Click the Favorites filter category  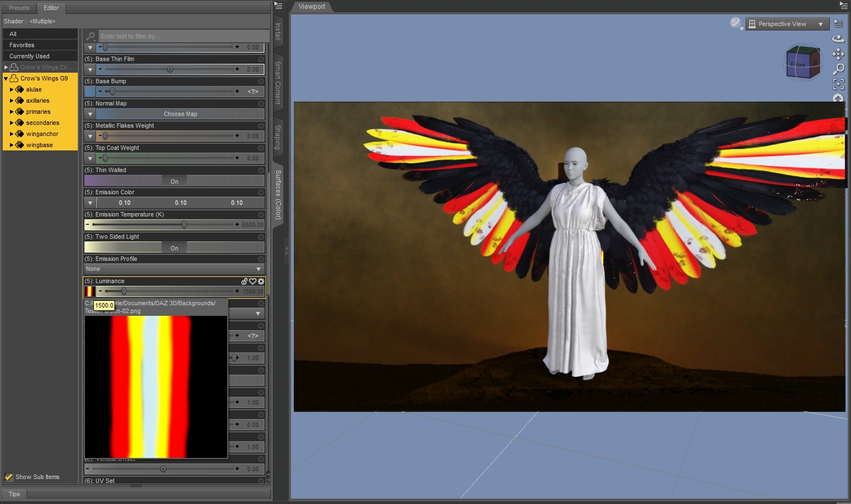tap(40, 45)
